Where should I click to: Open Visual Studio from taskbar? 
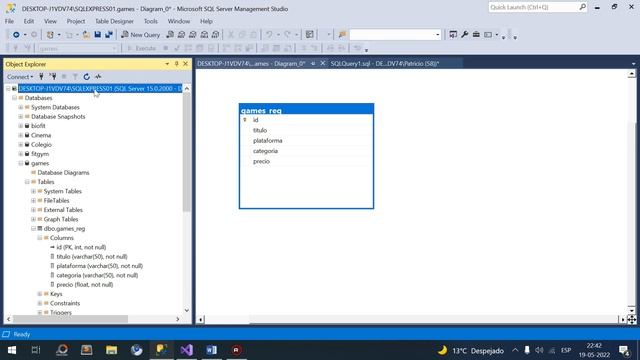(187, 350)
